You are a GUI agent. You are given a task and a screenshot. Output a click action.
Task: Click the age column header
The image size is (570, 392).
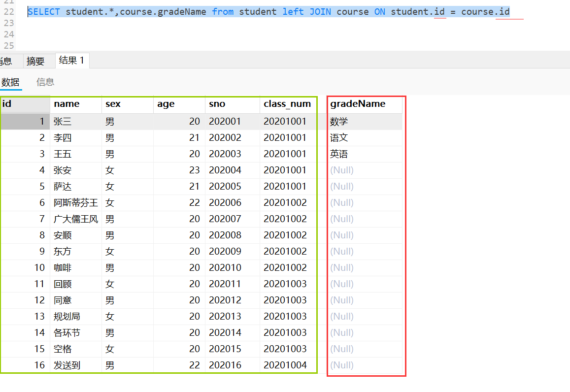(x=179, y=104)
